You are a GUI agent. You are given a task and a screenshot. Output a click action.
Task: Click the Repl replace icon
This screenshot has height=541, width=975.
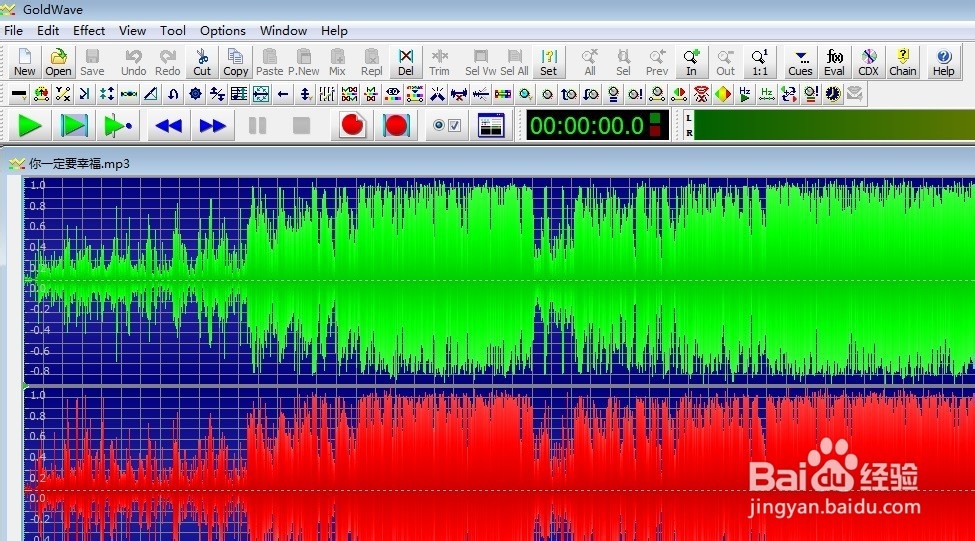coord(372,62)
